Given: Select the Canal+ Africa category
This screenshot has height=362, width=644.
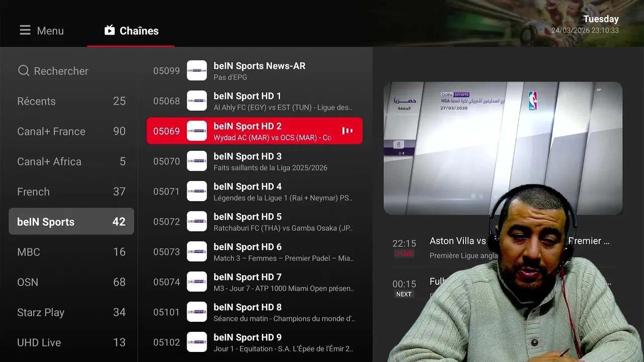Looking at the screenshot, I should pos(71,161).
